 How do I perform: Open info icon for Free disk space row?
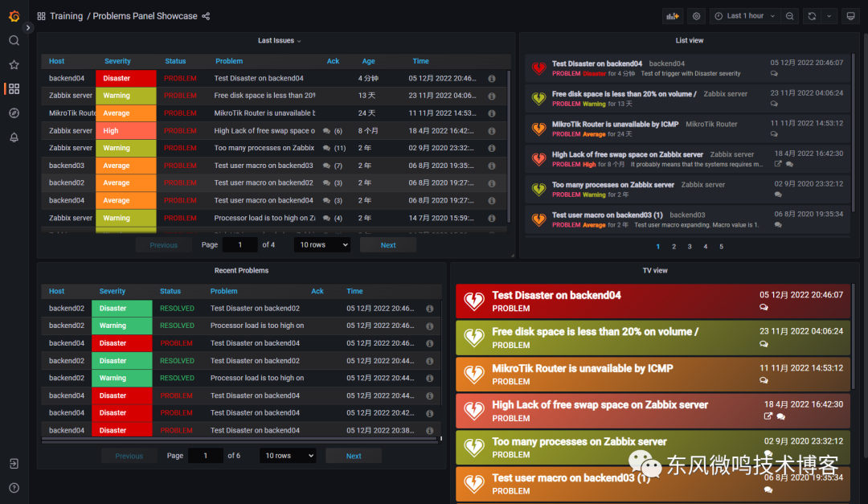[492, 96]
